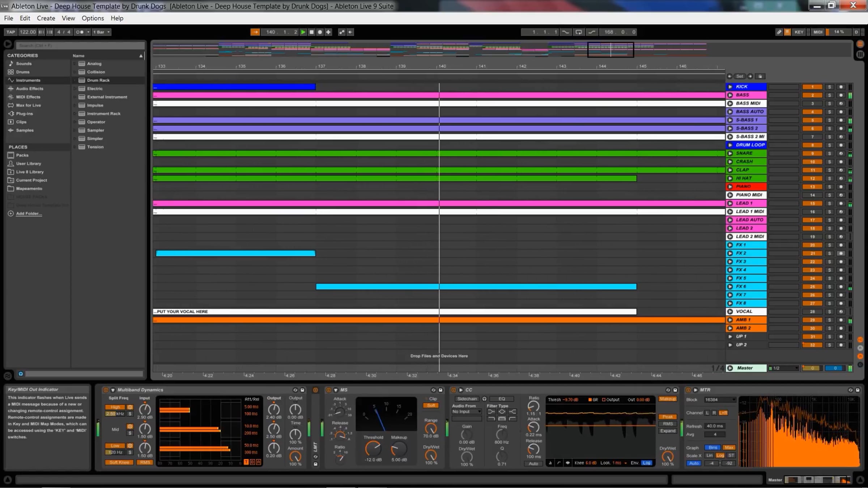Click the metronome button

coord(80,32)
